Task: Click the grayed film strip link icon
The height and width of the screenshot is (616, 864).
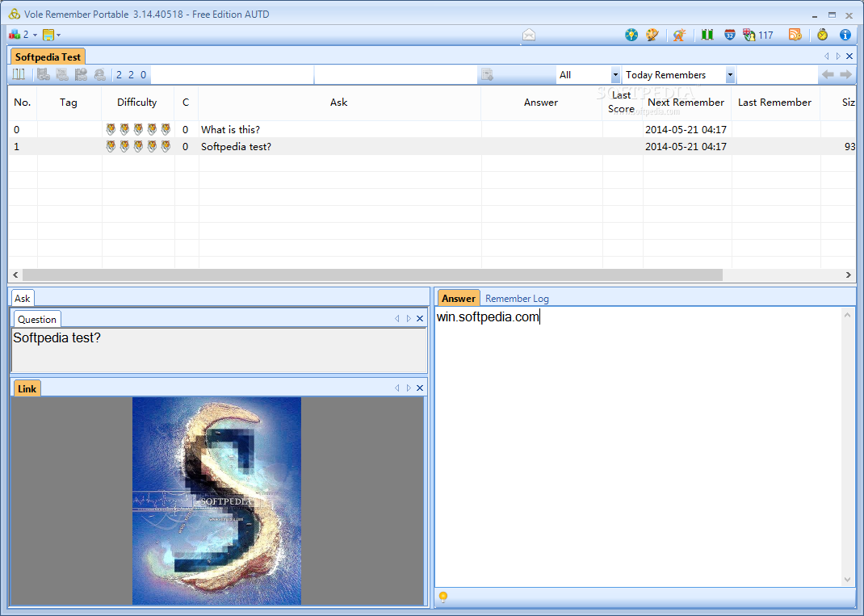Action: (44, 74)
